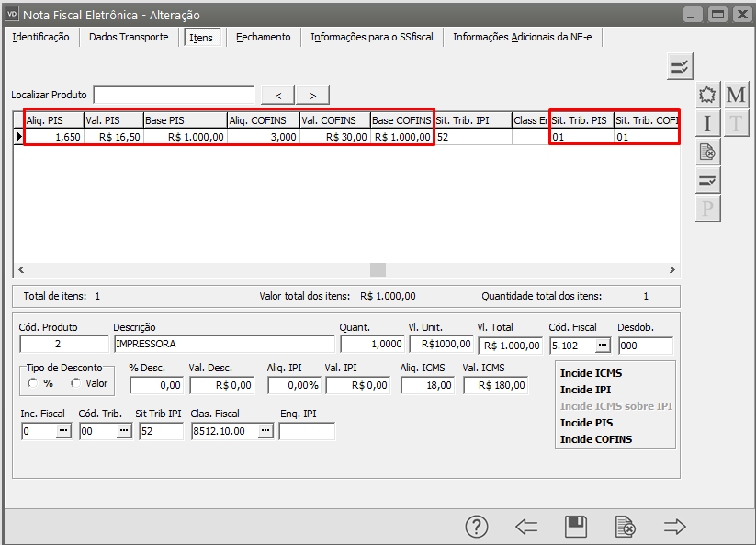Go back with the left arrow icon
The height and width of the screenshot is (545, 756).
(x=526, y=527)
